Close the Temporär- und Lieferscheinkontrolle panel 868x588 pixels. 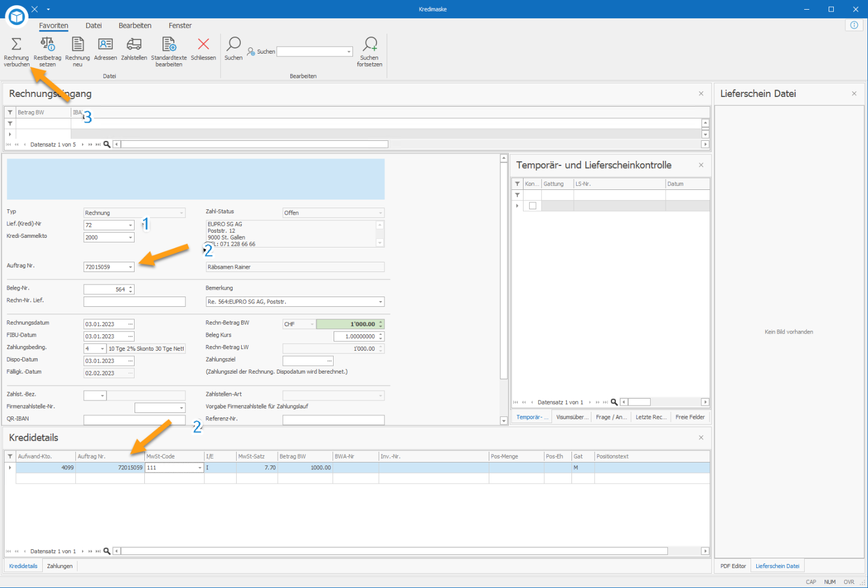click(701, 165)
